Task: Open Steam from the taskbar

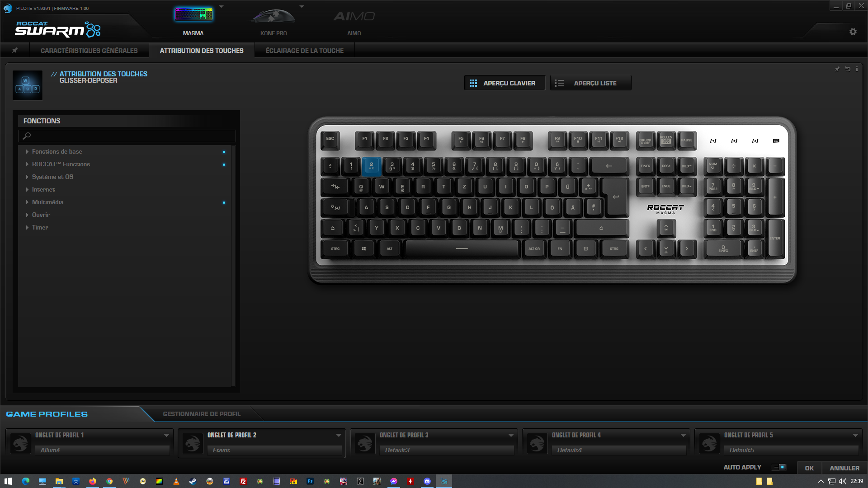Action: [x=193, y=481]
